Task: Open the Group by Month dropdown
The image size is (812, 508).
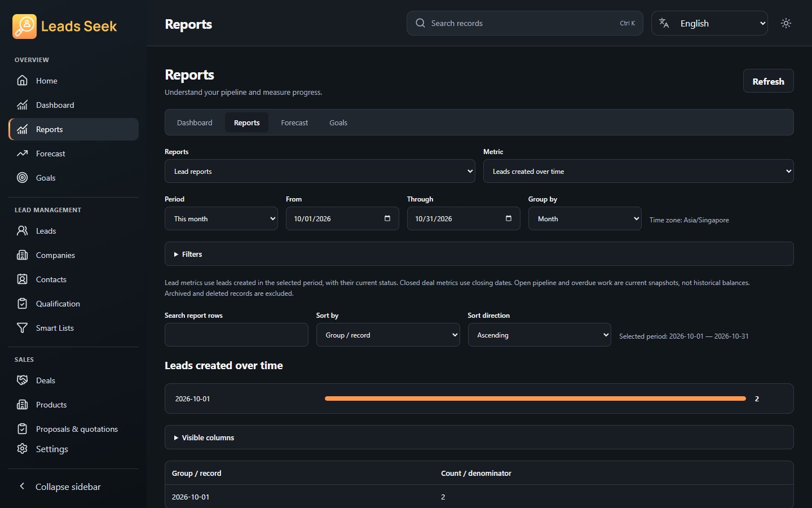Action: (x=585, y=218)
